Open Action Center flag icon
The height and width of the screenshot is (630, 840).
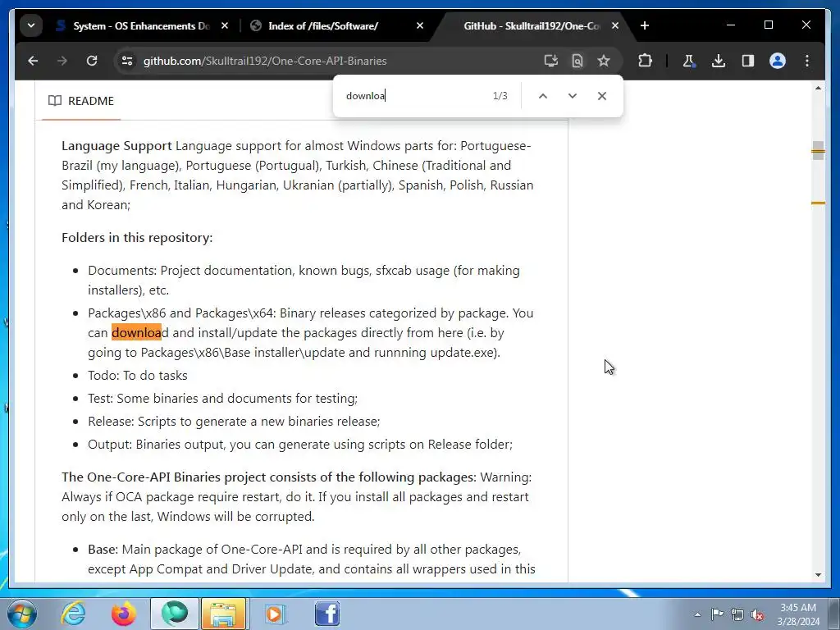pos(717,614)
